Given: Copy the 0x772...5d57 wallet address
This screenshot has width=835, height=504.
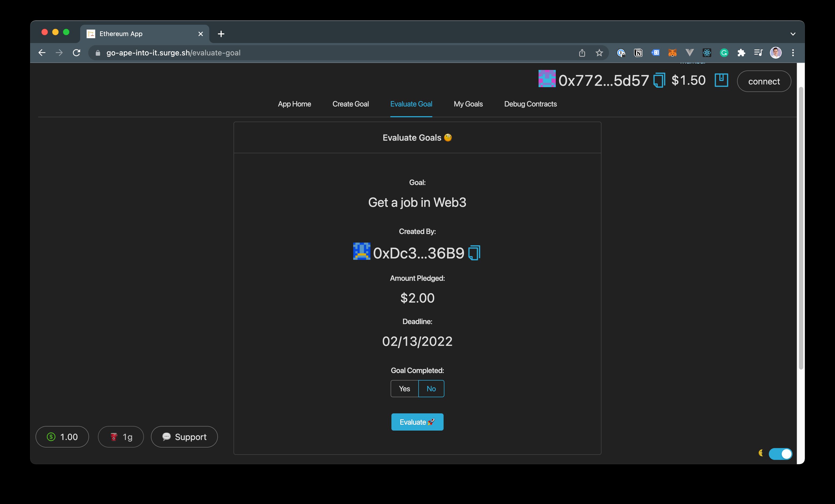Looking at the screenshot, I should (x=659, y=80).
